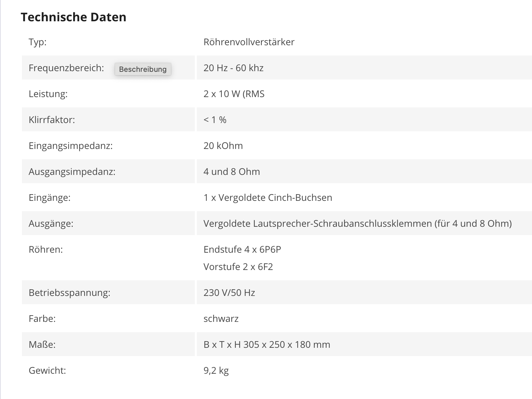Click the Frequenzbereich label
Screen dimensions: 532x399
(66, 68)
